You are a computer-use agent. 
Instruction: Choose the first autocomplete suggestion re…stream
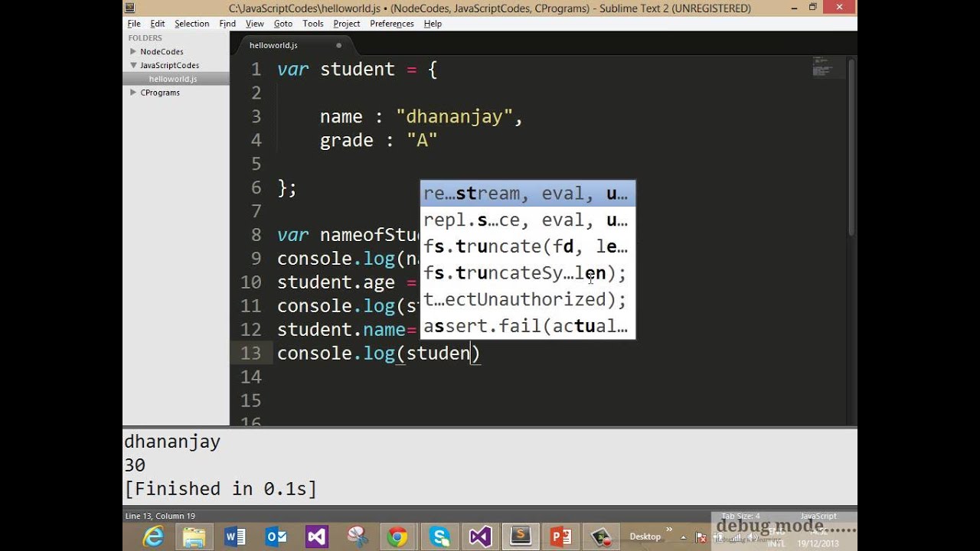click(528, 194)
